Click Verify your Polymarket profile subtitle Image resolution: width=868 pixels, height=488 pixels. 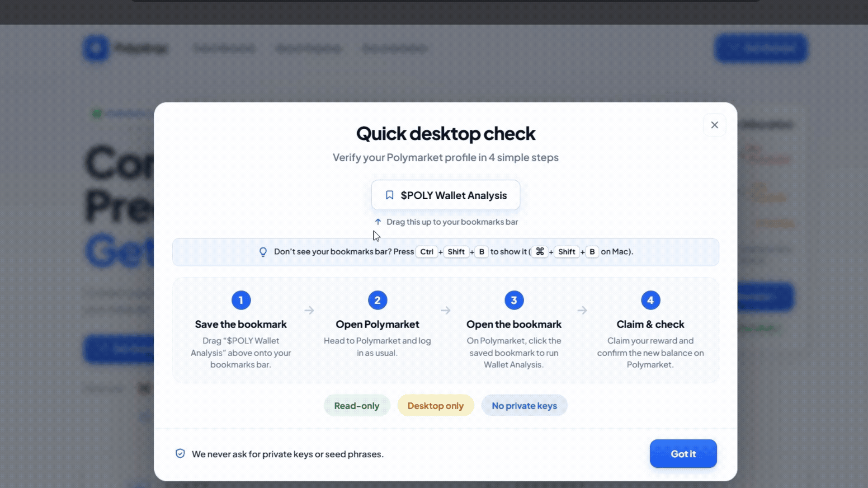point(446,158)
